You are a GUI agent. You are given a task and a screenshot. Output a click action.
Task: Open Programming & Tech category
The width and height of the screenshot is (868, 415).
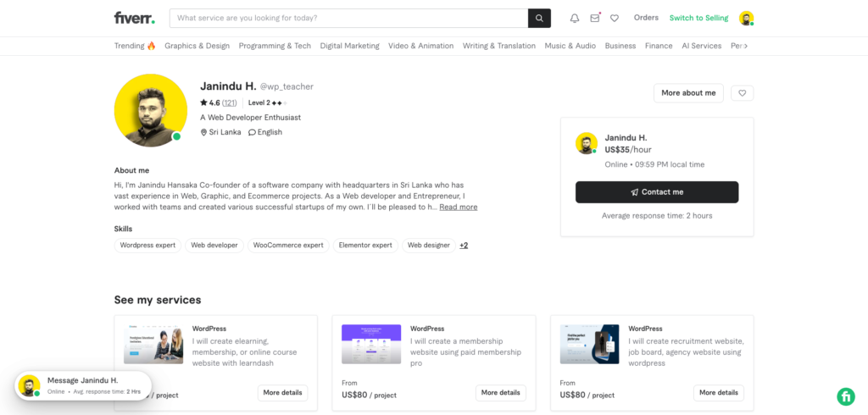pyautogui.click(x=275, y=46)
